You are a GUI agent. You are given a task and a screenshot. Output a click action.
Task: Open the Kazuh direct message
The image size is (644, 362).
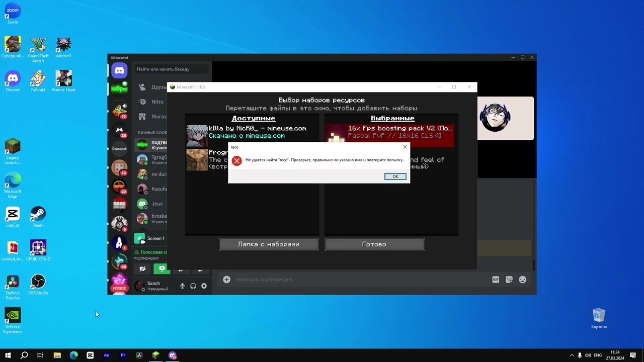click(x=151, y=189)
